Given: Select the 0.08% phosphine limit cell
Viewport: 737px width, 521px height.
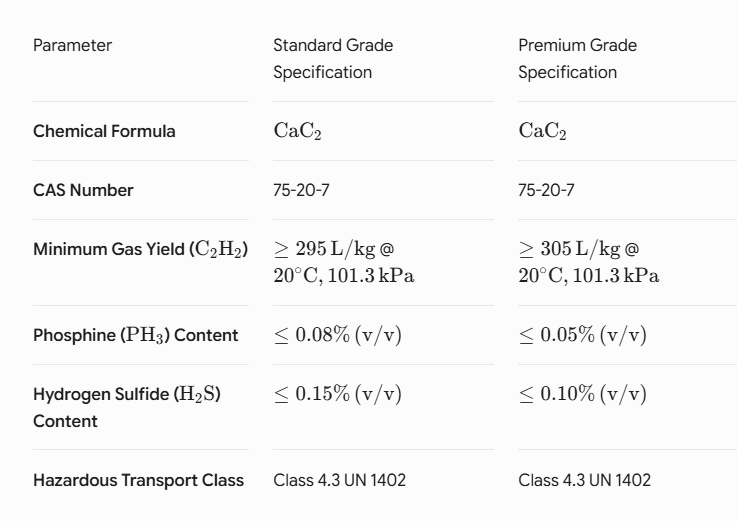Looking at the screenshot, I should point(337,335).
